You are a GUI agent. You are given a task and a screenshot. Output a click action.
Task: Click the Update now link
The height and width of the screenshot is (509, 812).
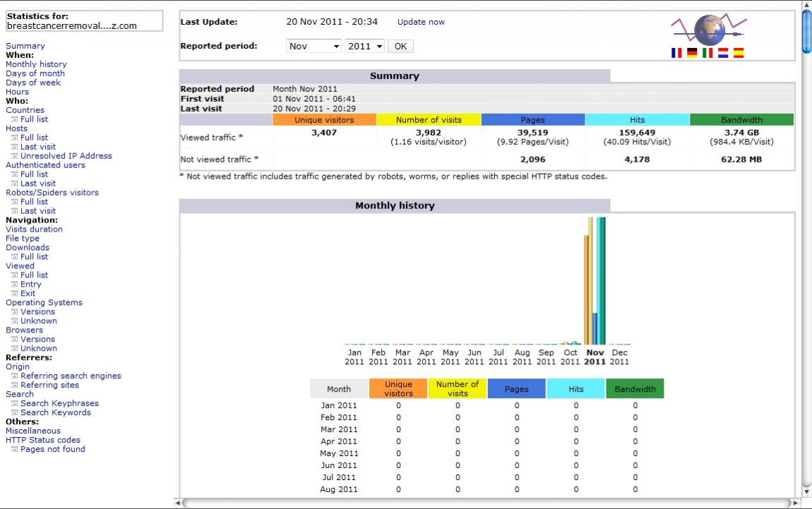pos(421,22)
